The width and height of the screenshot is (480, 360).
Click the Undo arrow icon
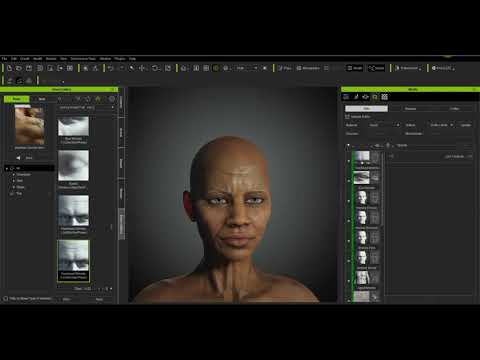(111, 68)
